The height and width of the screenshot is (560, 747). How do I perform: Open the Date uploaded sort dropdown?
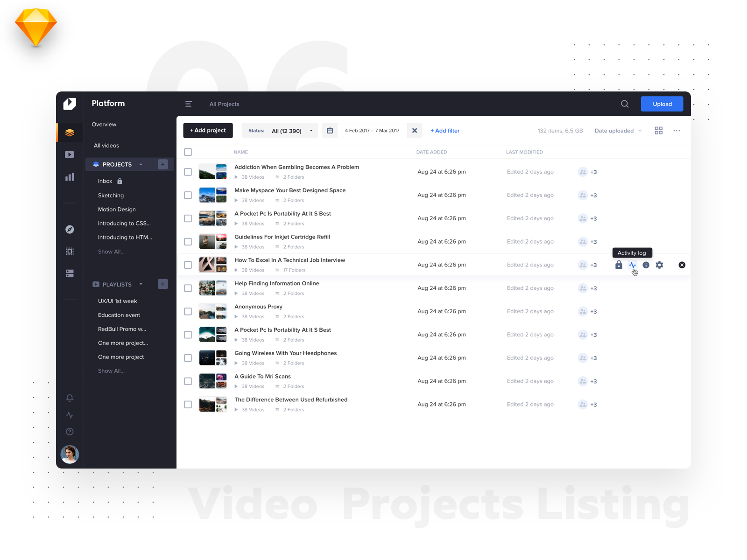618,131
